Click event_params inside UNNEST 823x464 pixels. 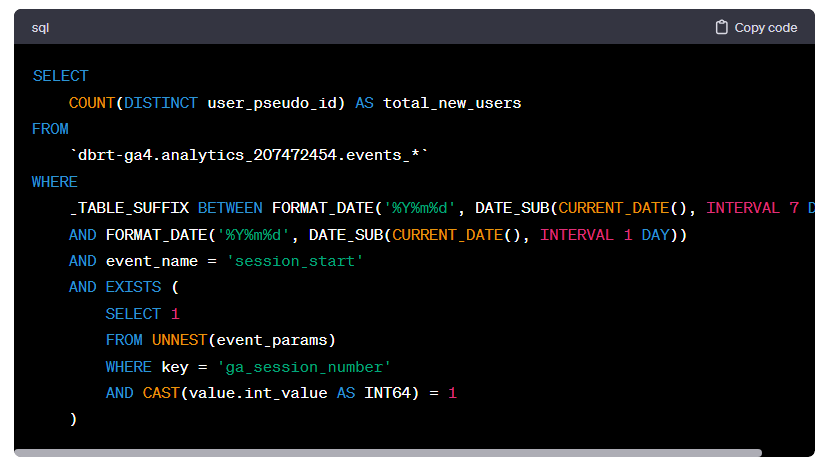point(272,341)
